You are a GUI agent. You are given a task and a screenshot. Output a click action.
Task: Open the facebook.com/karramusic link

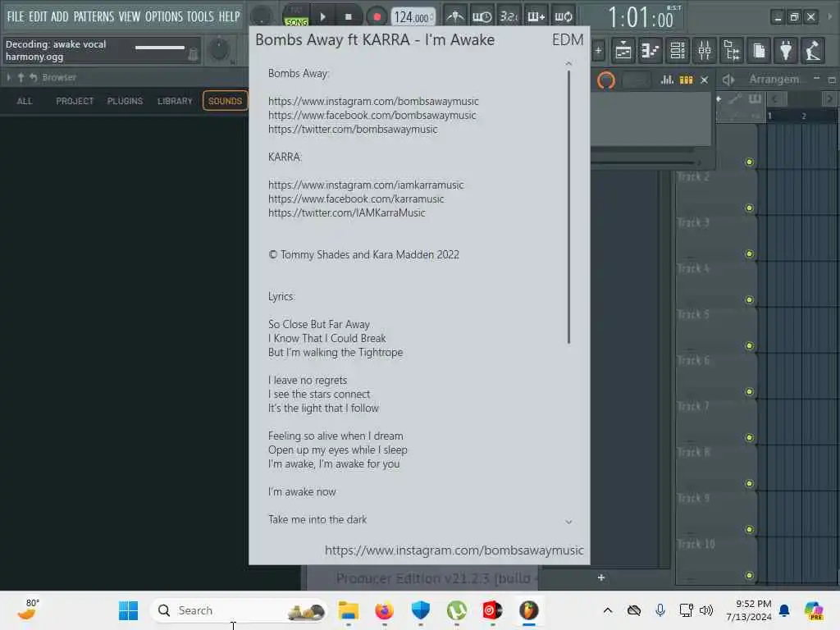356,199
